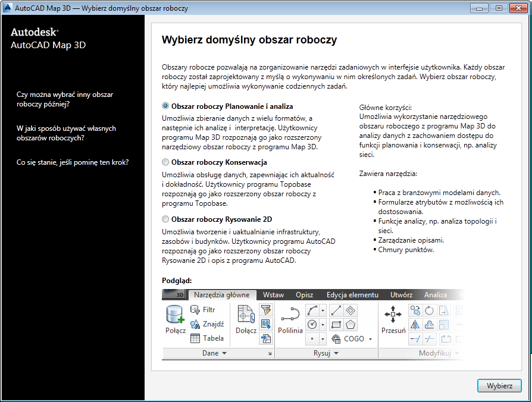Image resolution: width=532 pixels, height=402 pixels.
Task: Click the arc tool icon
Action: coord(312,310)
